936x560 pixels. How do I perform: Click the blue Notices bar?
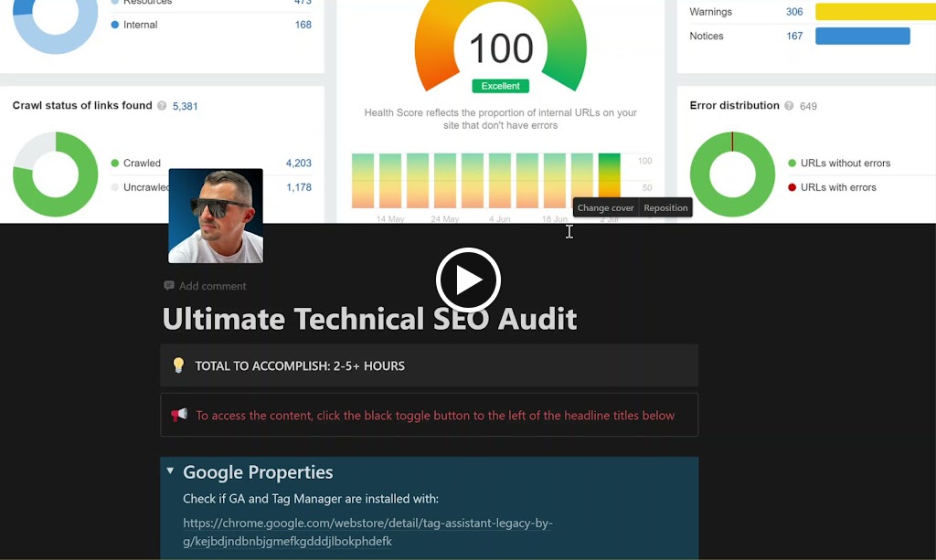(863, 36)
